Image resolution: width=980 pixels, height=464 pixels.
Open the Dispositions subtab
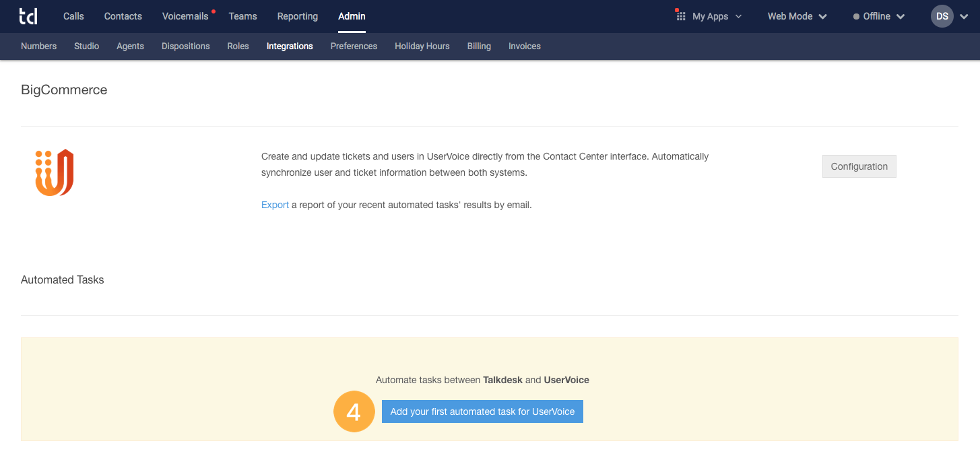(186, 46)
